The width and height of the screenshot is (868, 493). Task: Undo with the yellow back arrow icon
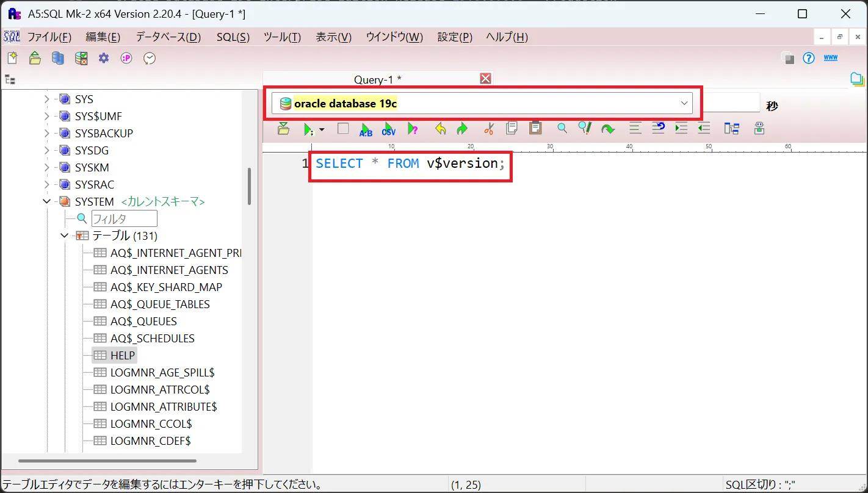[440, 128]
